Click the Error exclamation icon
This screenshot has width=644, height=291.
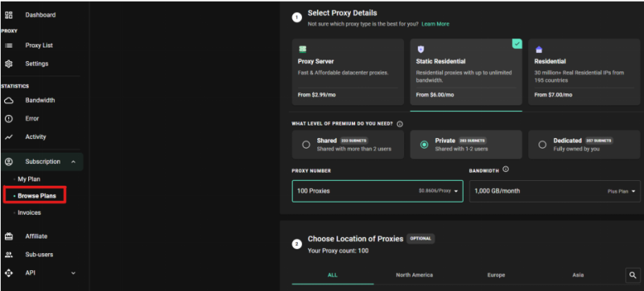click(x=9, y=118)
